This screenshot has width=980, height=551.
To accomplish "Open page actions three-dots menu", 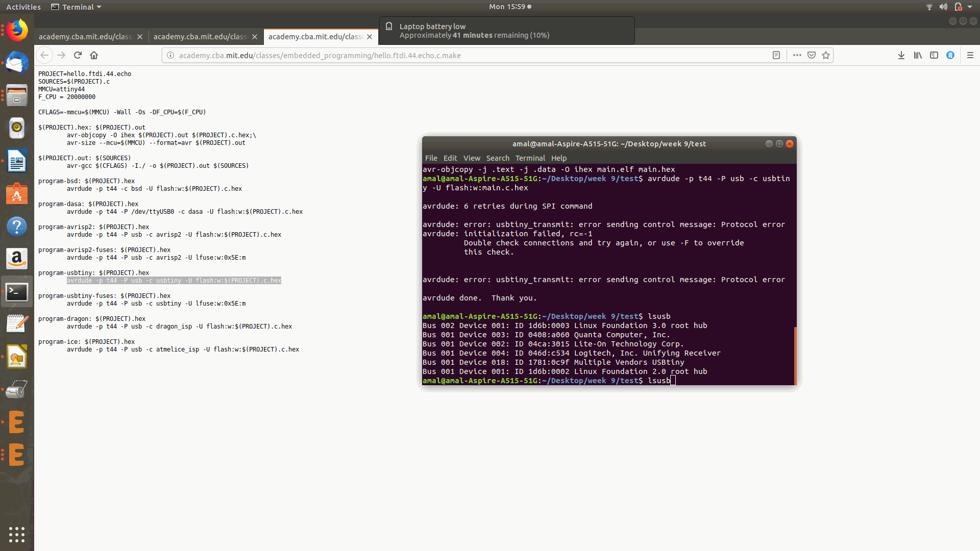I will (x=797, y=55).
